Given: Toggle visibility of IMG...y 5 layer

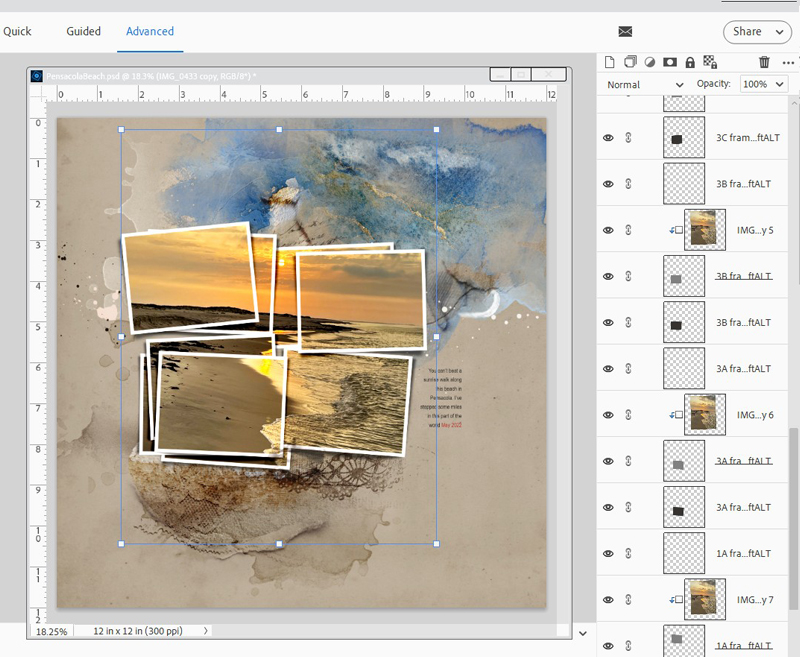Looking at the screenshot, I should [608, 230].
